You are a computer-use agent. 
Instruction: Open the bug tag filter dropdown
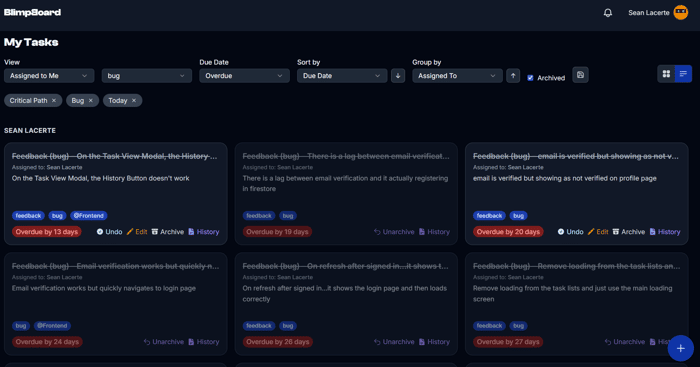[x=147, y=76]
